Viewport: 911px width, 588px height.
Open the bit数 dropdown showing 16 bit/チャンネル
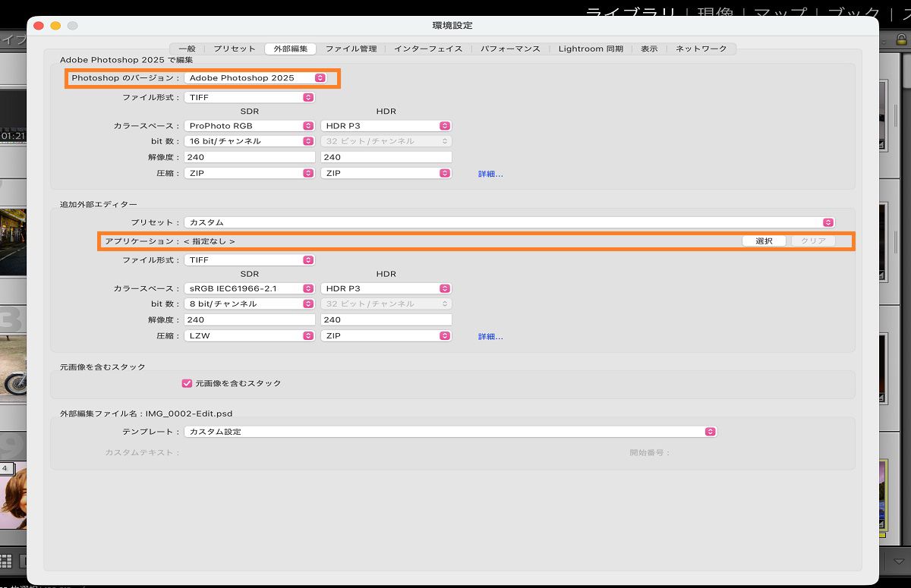pyautogui.click(x=249, y=140)
